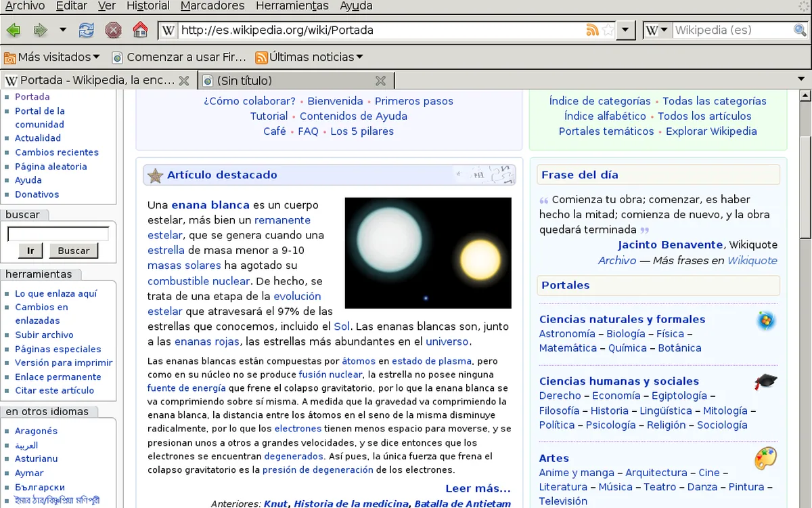Bookmark this page with the star icon

608,30
